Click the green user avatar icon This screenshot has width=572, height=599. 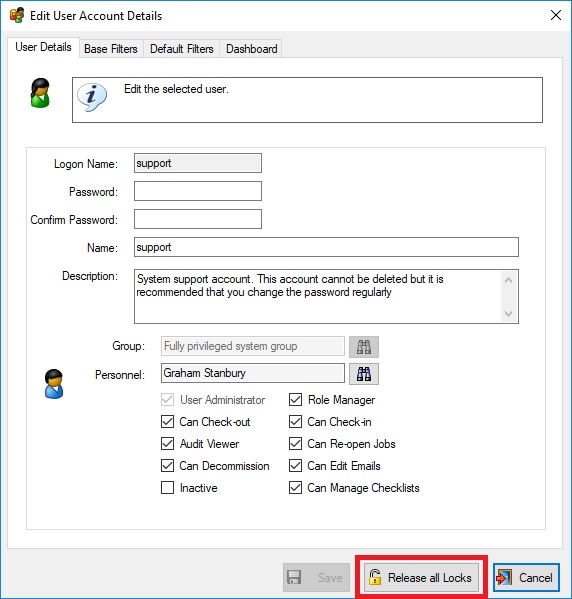point(40,93)
